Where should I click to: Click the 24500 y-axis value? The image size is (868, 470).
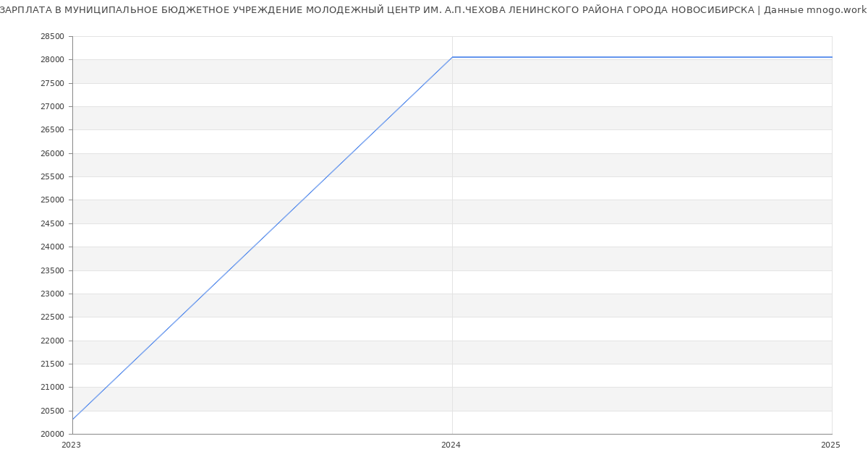pos(52,224)
